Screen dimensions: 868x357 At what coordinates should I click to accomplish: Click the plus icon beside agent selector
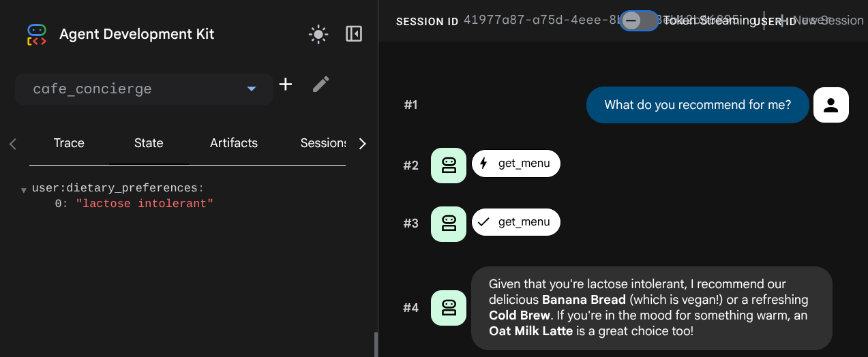click(x=286, y=84)
